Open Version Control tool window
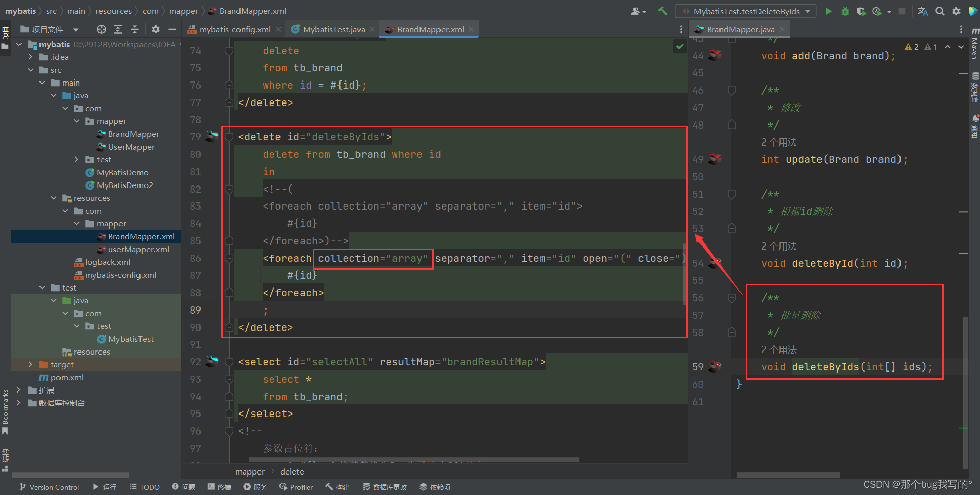Image resolution: width=980 pixels, height=495 pixels. tap(49, 487)
